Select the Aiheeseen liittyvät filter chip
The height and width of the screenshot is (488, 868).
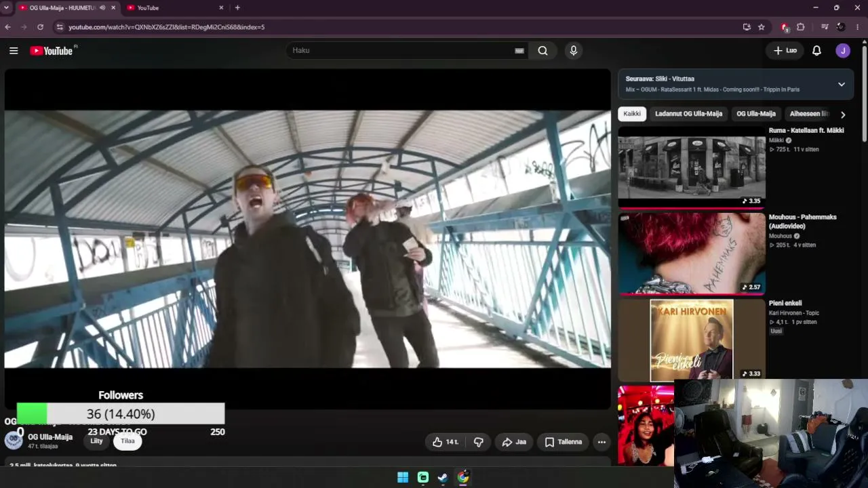(x=809, y=114)
